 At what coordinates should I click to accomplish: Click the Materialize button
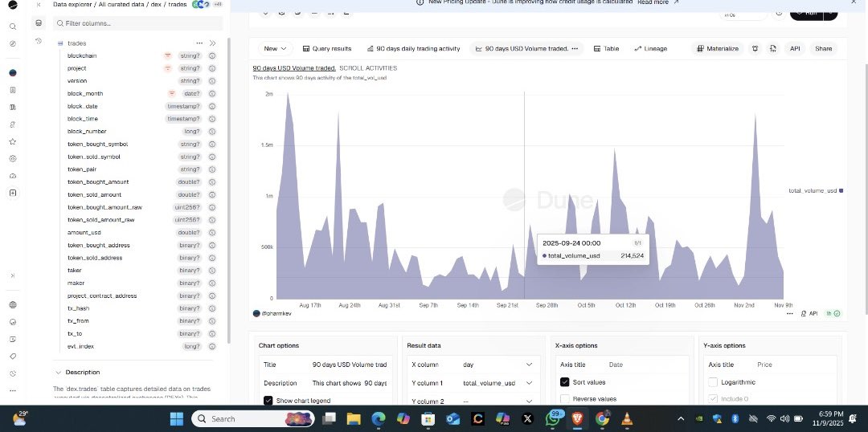click(x=718, y=49)
